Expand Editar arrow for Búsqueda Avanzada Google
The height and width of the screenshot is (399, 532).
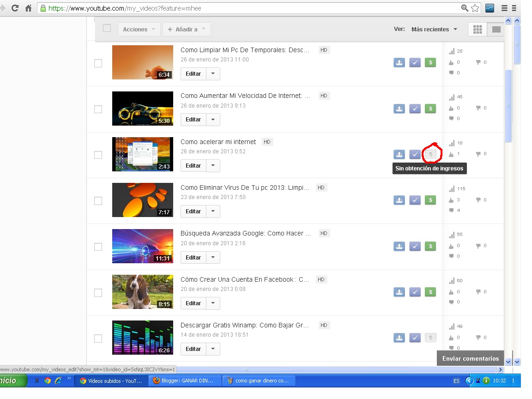(213, 258)
